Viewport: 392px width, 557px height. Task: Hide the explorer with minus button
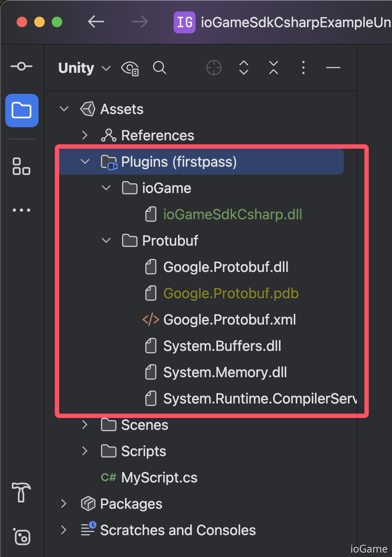click(x=333, y=68)
